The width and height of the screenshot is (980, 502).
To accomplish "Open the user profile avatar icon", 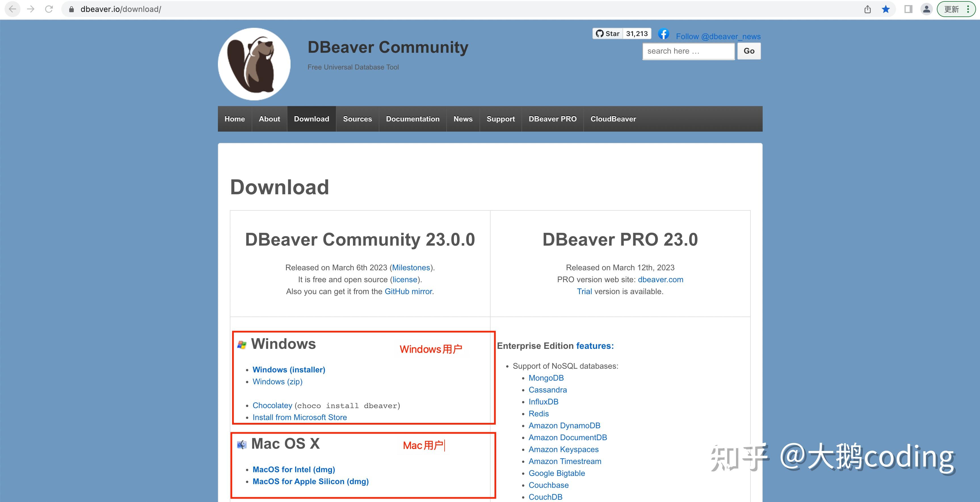I will [x=927, y=9].
